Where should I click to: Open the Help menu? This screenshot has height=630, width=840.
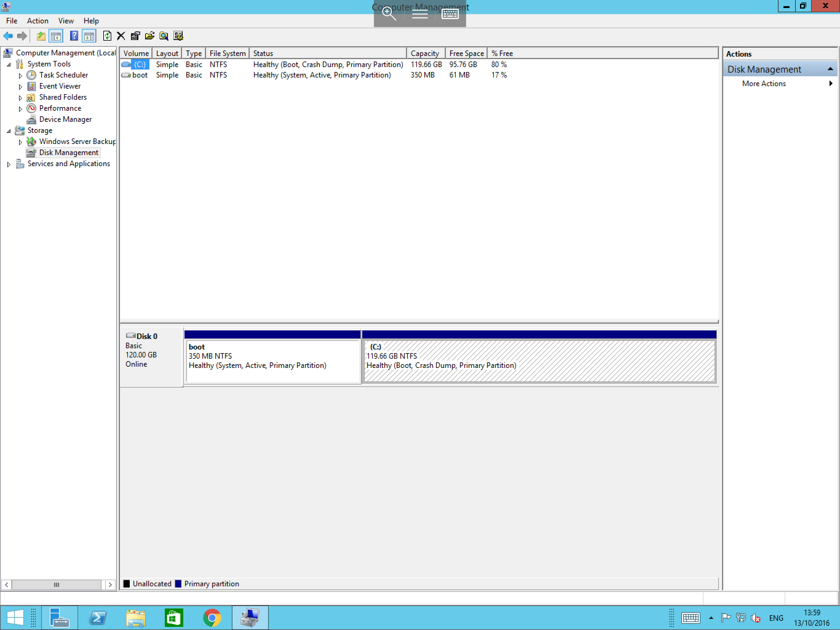tap(91, 21)
